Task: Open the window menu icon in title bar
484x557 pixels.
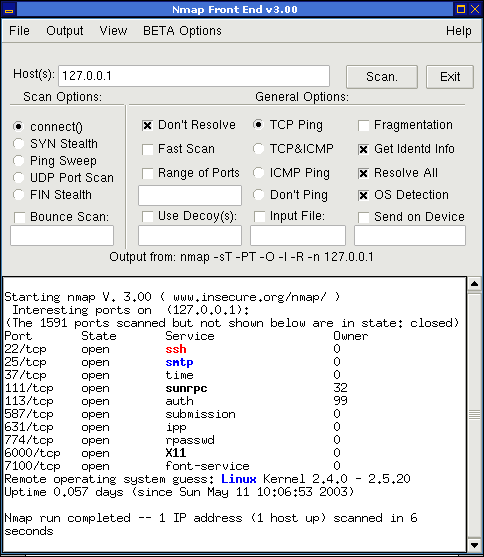Action: [x=9, y=9]
